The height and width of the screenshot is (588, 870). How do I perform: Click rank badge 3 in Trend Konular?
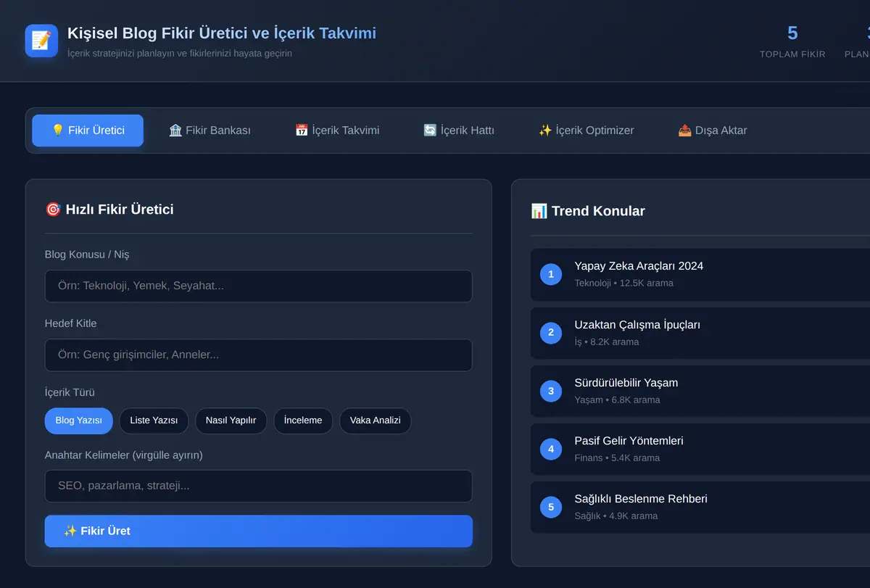(551, 391)
